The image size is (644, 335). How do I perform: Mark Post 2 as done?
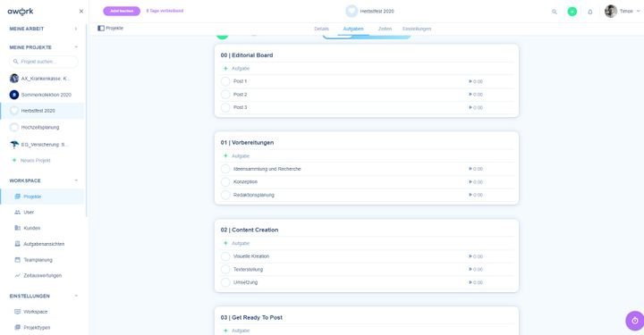click(225, 95)
